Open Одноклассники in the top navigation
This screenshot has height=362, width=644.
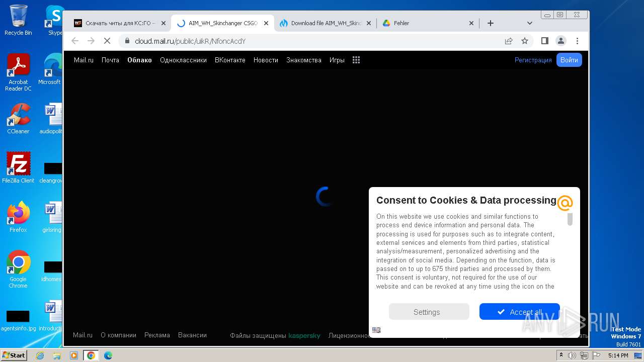click(183, 60)
